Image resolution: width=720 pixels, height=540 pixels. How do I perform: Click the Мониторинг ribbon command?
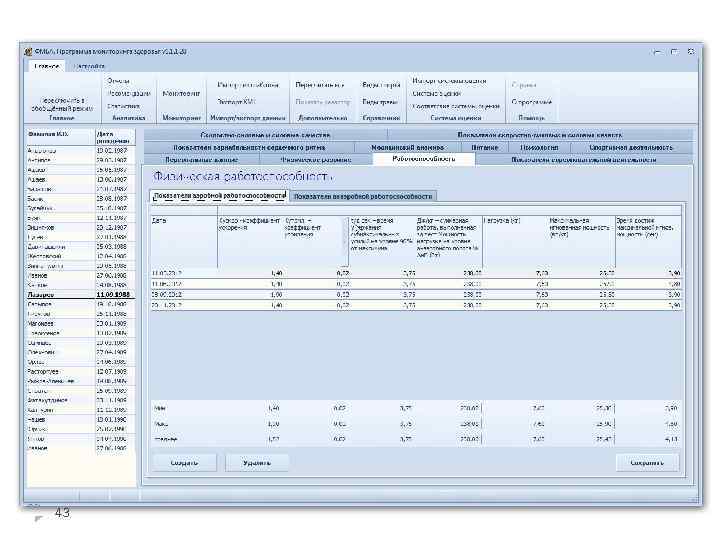tap(181, 94)
